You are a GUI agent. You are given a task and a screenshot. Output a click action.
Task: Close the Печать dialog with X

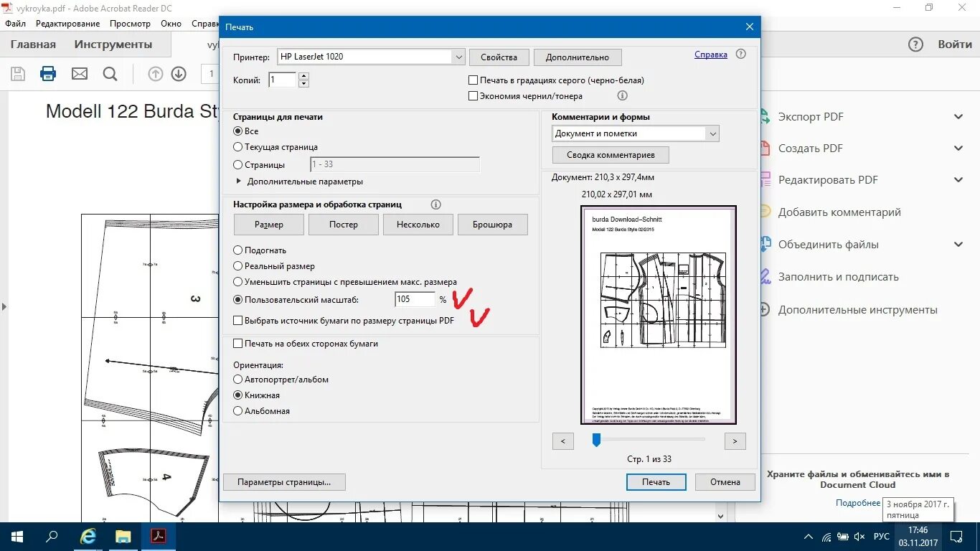(750, 27)
